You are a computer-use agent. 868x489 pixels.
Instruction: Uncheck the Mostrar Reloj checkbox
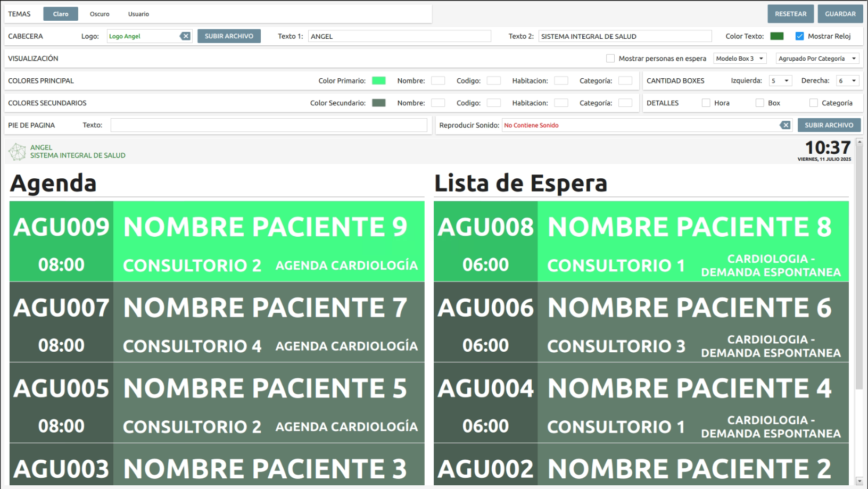click(799, 36)
